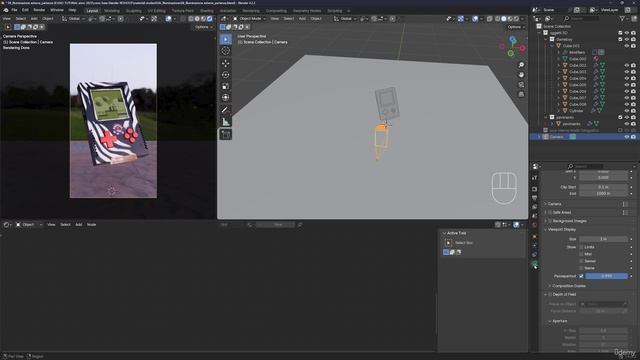This screenshot has height=360, width=640.
Task: Enable the Depth of Field checkbox
Action: coord(550,295)
